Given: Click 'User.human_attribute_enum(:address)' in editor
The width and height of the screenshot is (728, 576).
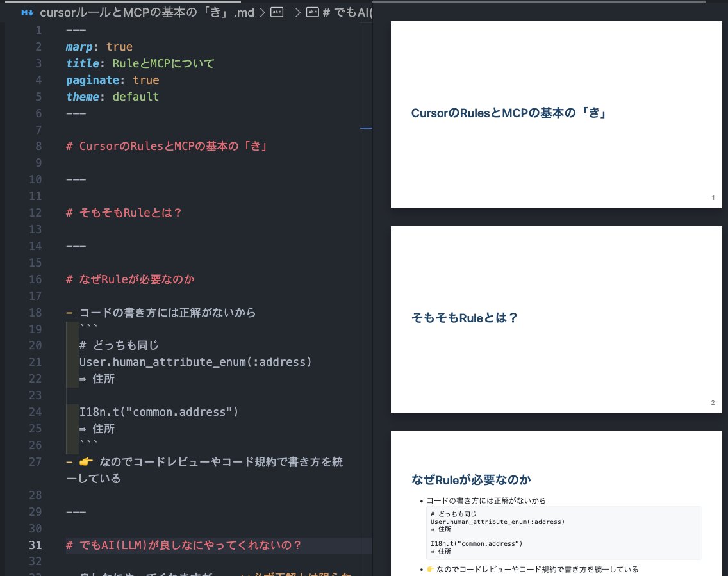Looking at the screenshot, I should (x=195, y=362).
